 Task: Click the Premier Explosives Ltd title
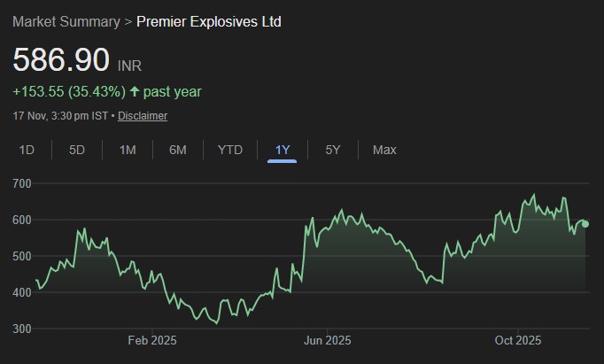pyautogui.click(x=209, y=21)
